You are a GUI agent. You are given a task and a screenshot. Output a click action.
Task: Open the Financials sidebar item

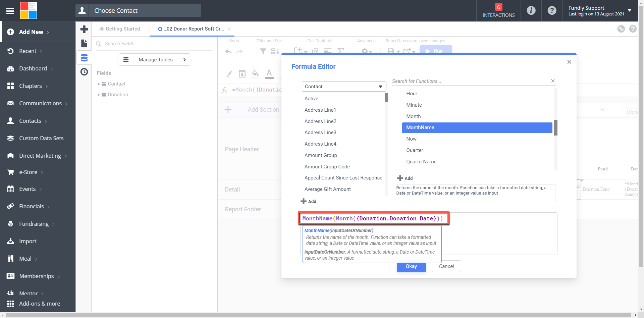tap(32, 206)
